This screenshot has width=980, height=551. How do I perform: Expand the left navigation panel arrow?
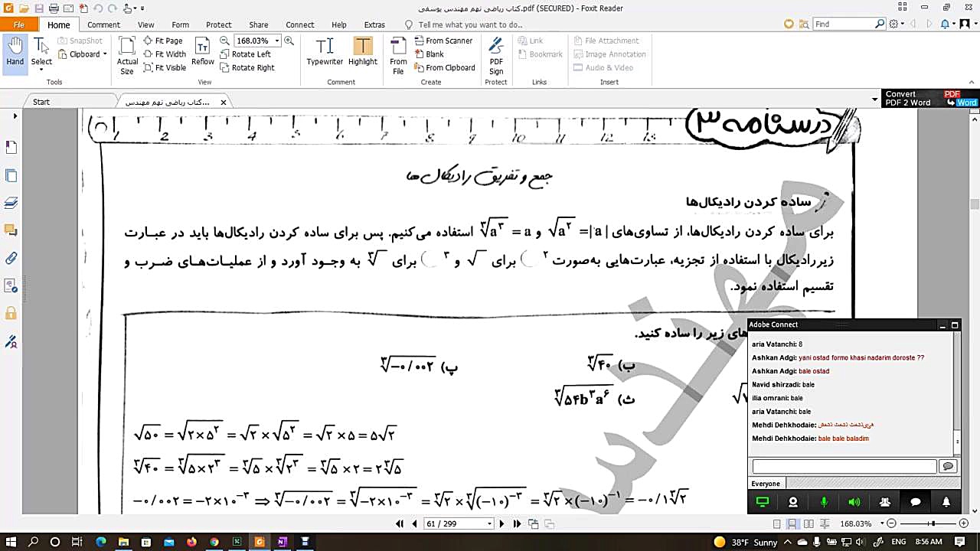pos(15,116)
